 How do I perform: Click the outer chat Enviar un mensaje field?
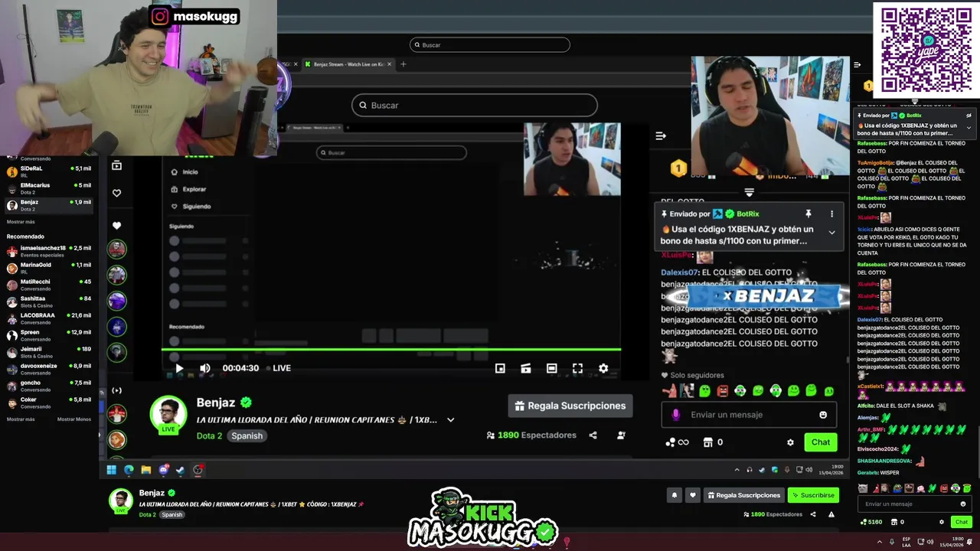tap(915, 504)
